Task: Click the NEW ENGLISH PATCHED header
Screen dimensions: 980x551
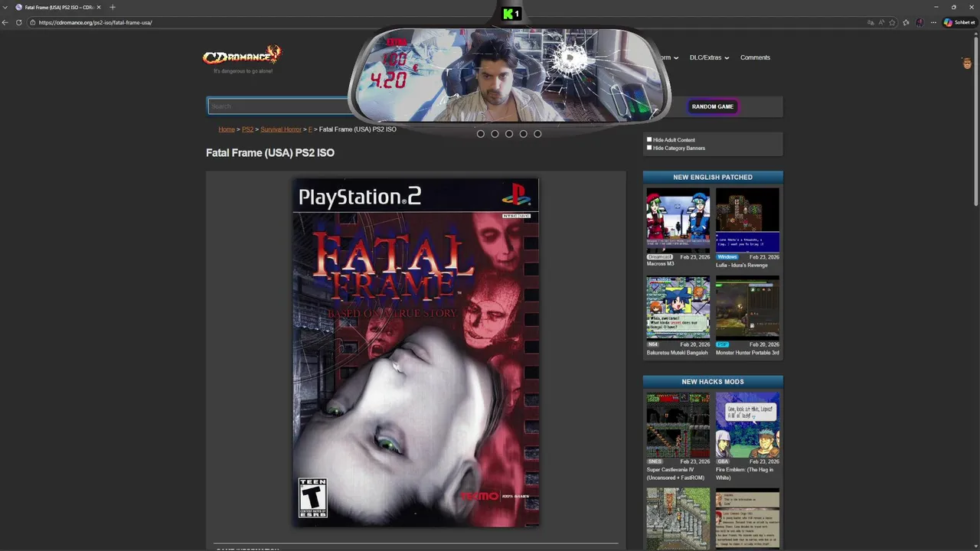Action: coord(713,177)
